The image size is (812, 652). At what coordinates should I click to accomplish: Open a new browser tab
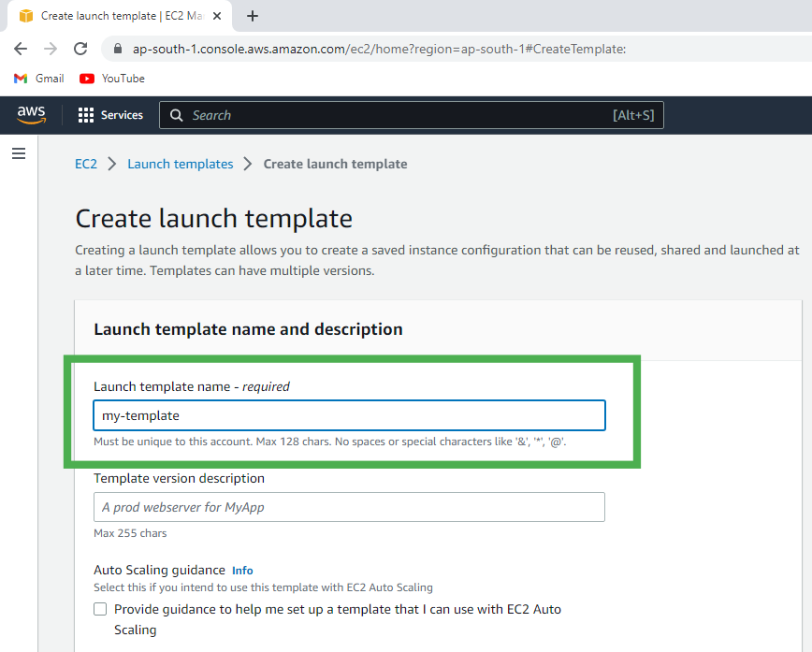253,16
